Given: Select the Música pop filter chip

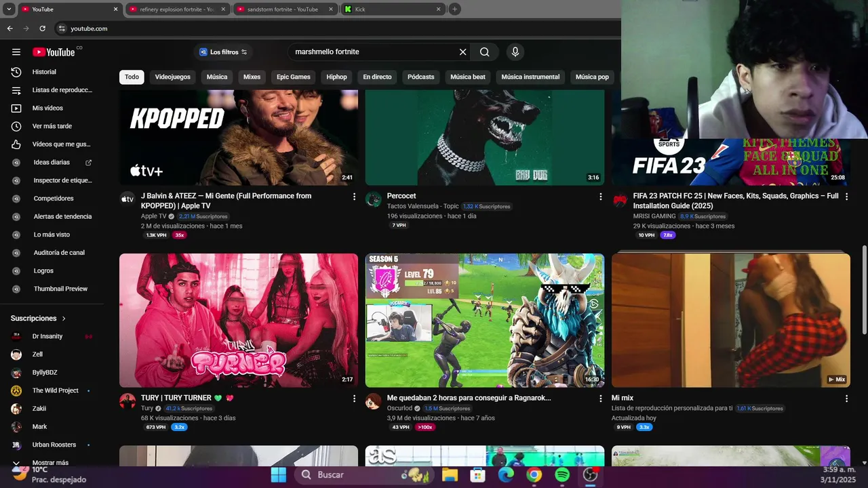Looking at the screenshot, I should pyautogui.click(x=592, y=77).
